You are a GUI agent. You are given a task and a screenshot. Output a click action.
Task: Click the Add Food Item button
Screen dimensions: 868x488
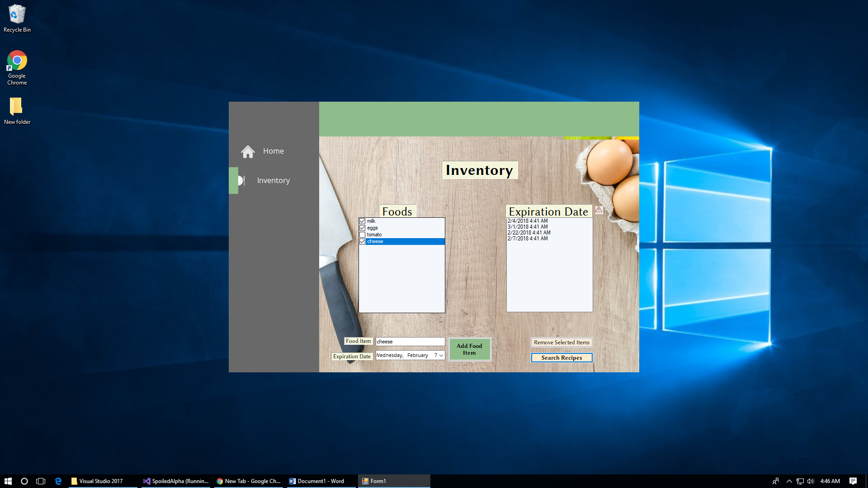pos(469,349)
